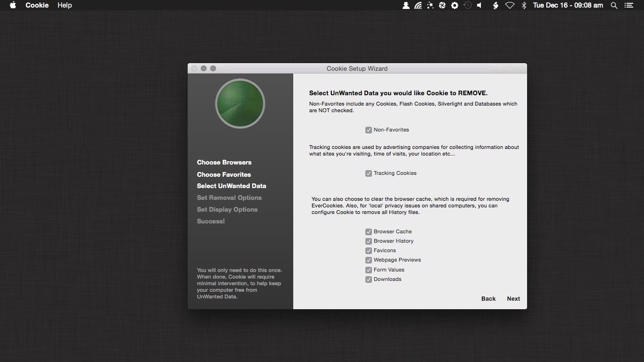The width and height of the screenshot is (644, 362).
Task: Click the Set Removal Options step
Action: [229, 197]
